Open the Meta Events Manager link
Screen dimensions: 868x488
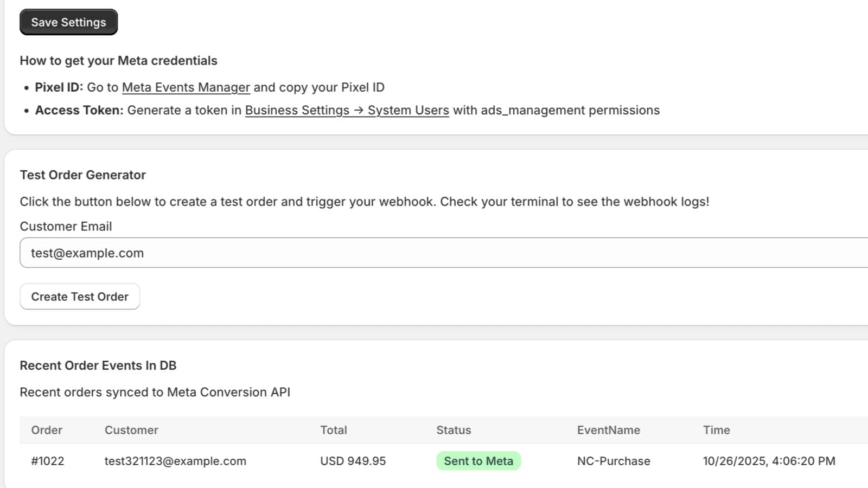[186, 87]
